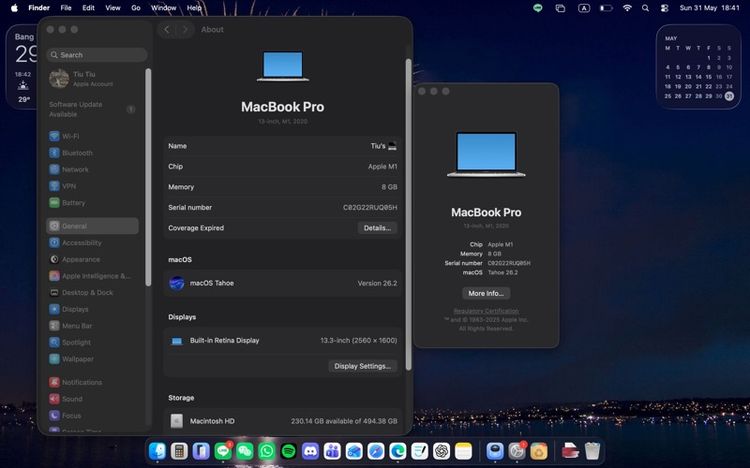Click the Display Settings... button
Image resolution: width=750 pixels, height=468 pixels.
(363, 366)
